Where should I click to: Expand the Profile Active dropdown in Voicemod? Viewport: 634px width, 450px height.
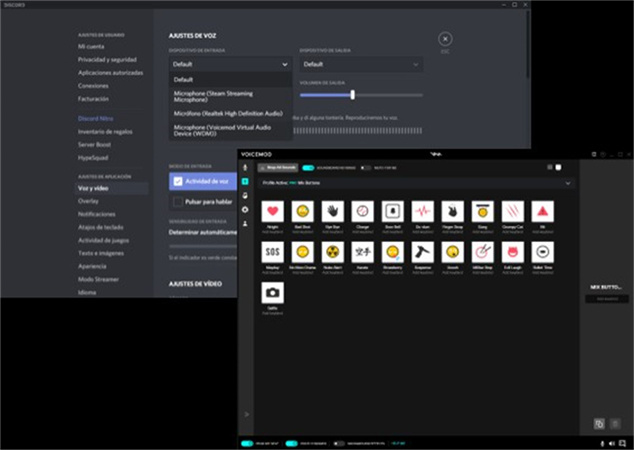pyautogui.click(x=416, y=183)
